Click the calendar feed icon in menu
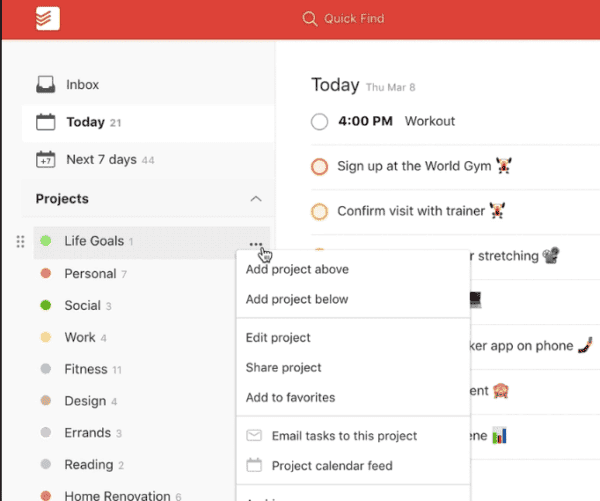The width and height of the screenshot is (600, 501). coord(254,465)
